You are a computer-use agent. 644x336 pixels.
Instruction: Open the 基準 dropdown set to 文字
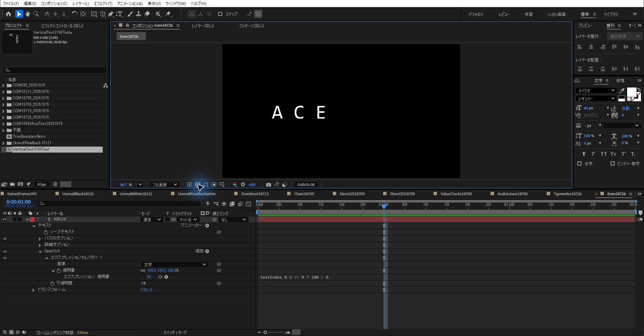coord(175,264)
